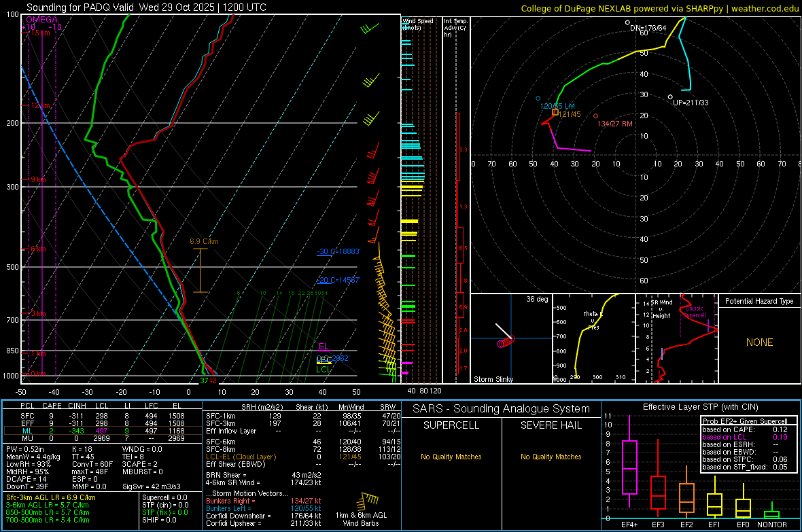Screen dimensions: 802x532
Task: Click 'Sfc-3km AGL LR = 6.9 C/km' line
Action: 51,497
